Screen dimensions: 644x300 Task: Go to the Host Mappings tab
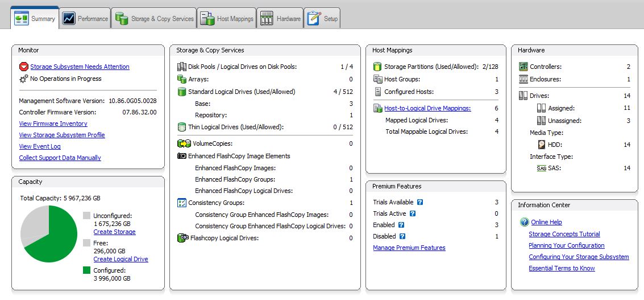(227, 19)
